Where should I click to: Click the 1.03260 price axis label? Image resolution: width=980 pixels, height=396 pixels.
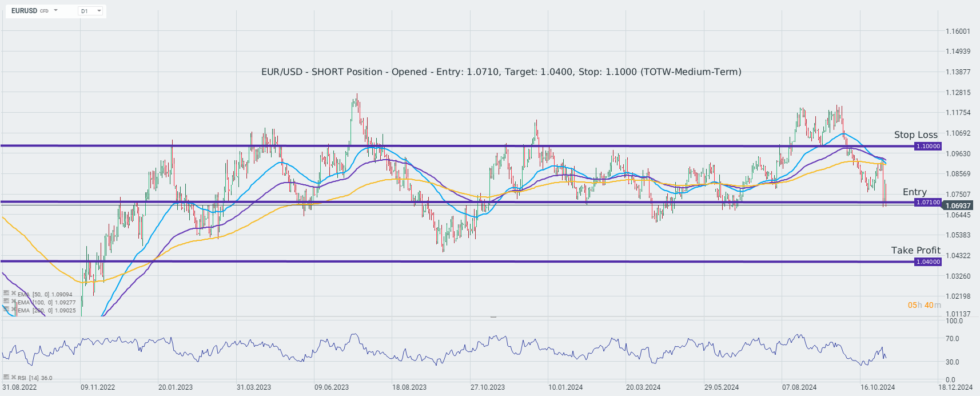point(958,276)
